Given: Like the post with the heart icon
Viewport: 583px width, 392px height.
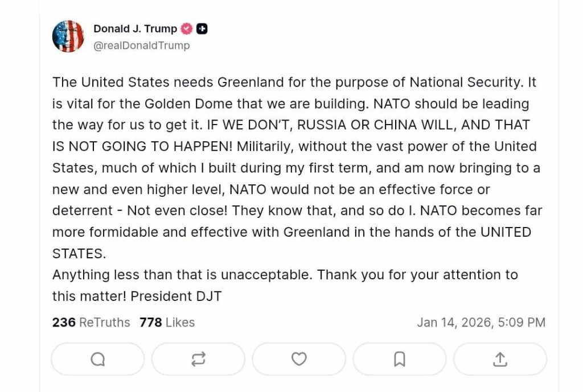Looking at the screenshot, I should coord(299,359).
